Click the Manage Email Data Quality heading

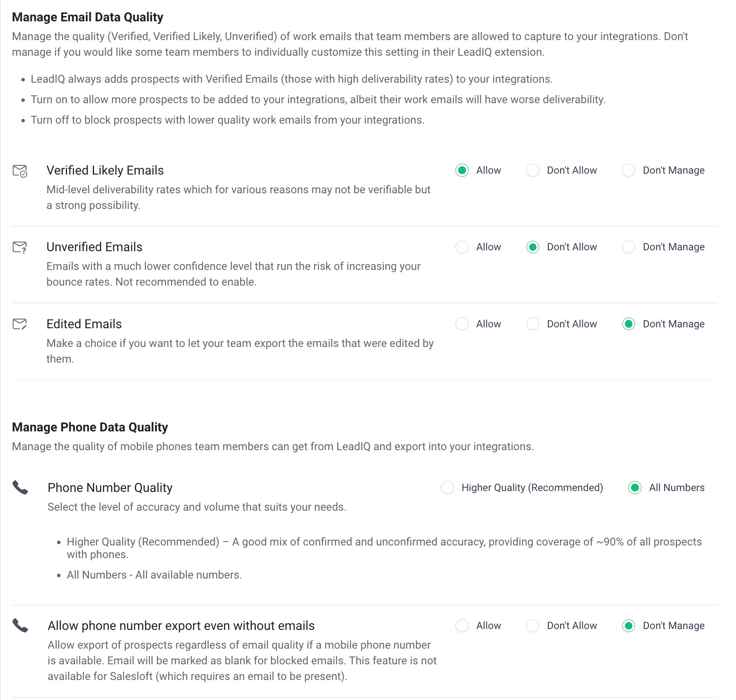(x=88, y=17)
